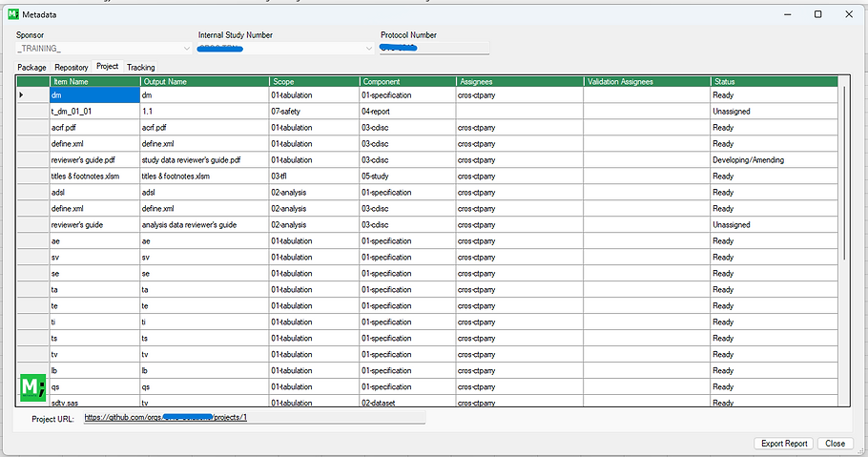Click the Close button at bottom

pos(835,443)
